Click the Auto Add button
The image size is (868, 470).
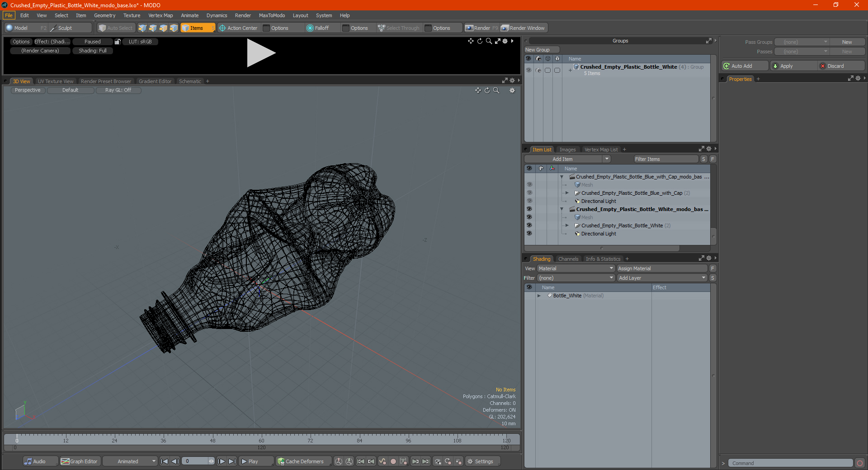(745, 66)
